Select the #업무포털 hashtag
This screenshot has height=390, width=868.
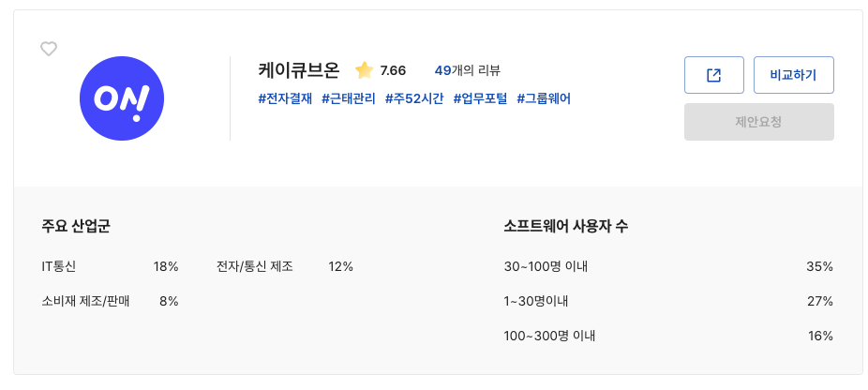480,98
